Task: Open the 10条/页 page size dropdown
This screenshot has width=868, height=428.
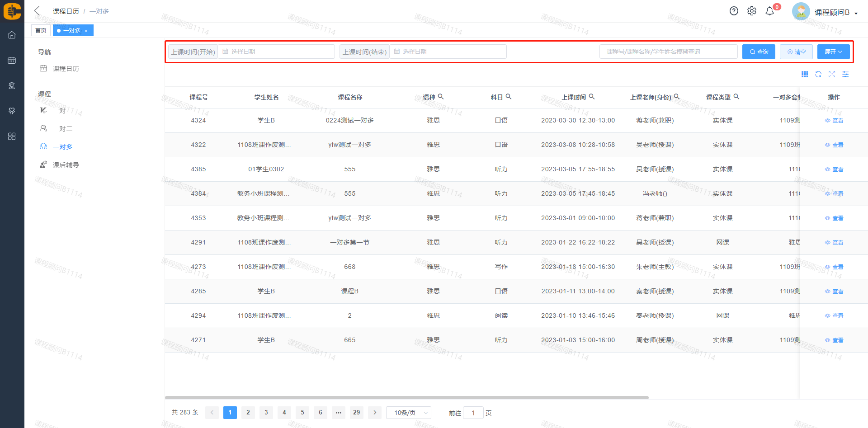Action: tap(409, 413)
